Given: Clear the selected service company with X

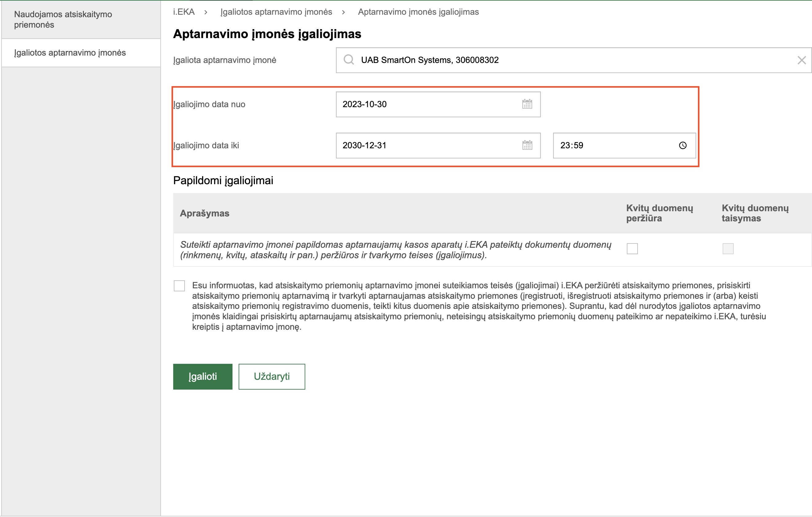Looking at the screenshot, I should pyautogui.click(x=801, y=60).
